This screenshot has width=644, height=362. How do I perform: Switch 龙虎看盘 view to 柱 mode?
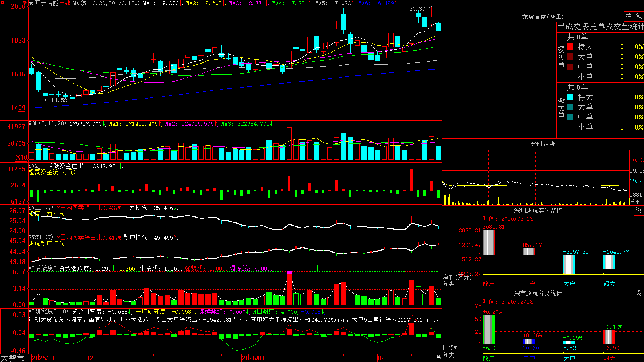[x=629, y=16]
